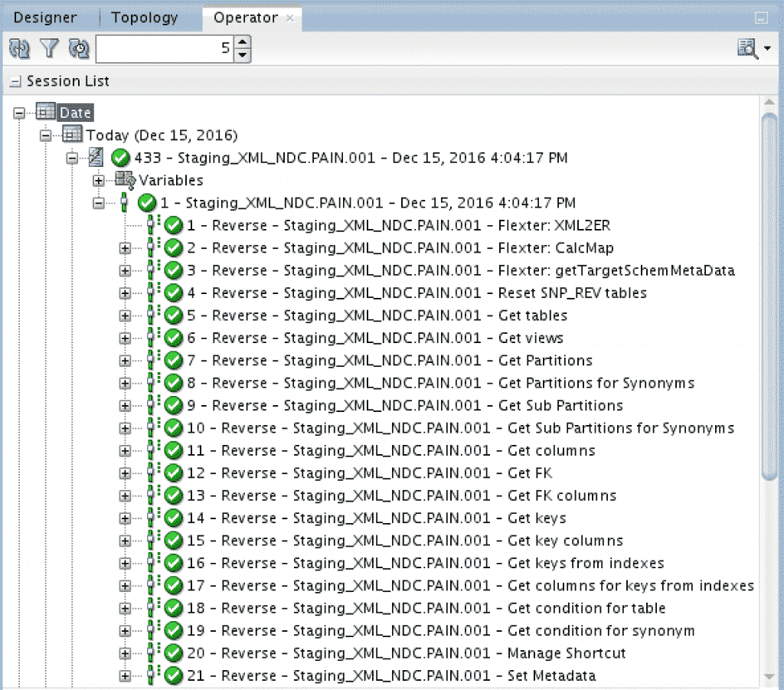Image resolution: width=784 pixels, height=690 pixels.
Task: Click the Refresh icon in Operator toolbar
Action: click(19, 48)
